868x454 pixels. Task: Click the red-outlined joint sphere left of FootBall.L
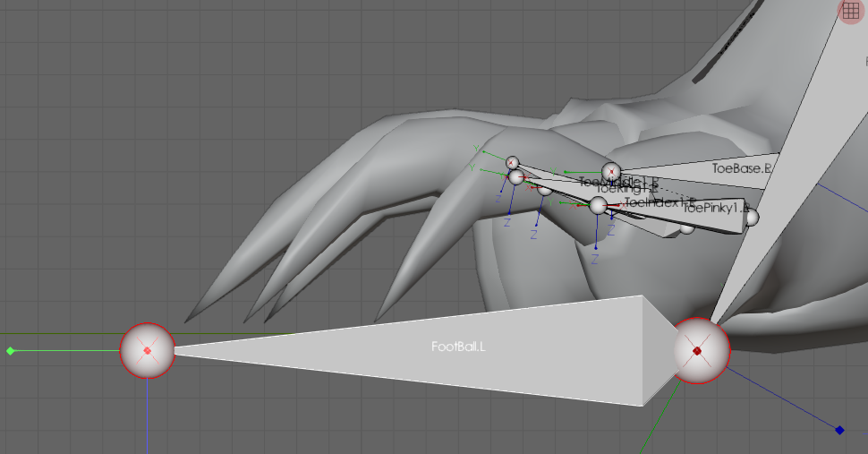[x=148, y=350]
